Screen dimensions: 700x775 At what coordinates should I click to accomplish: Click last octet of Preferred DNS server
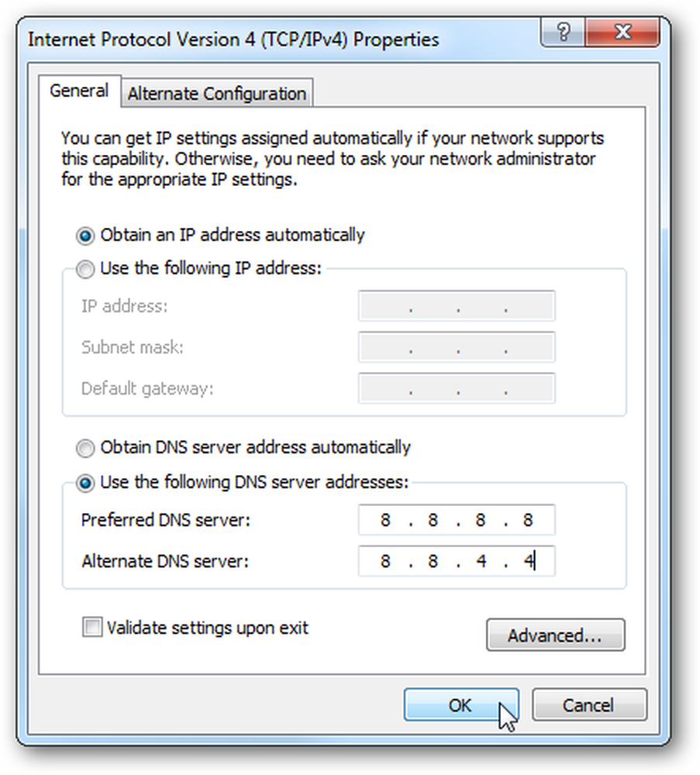[x=528, y=520]
